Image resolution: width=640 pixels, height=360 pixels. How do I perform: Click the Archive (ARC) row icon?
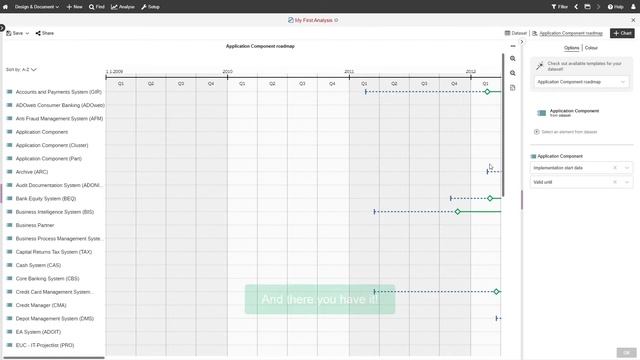9,172
